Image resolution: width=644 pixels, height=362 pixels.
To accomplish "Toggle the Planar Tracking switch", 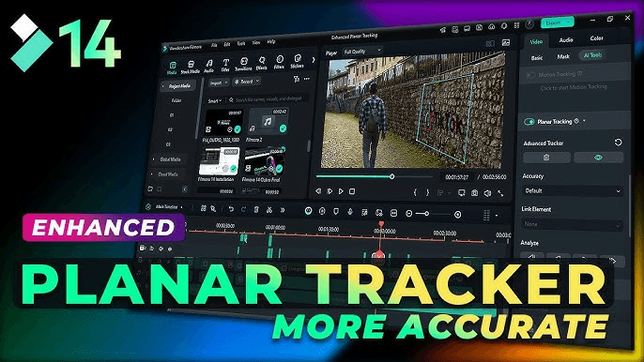I will pos(529,122).
